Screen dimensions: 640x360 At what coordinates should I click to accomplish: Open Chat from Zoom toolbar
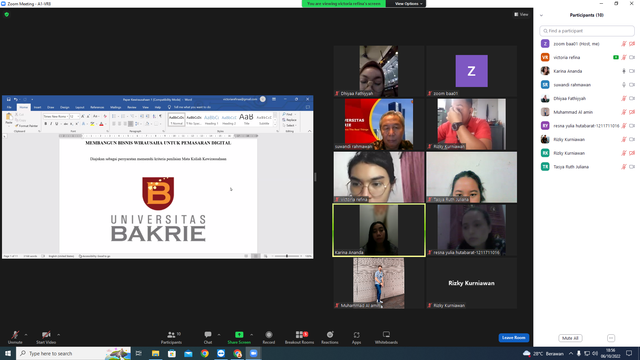(x=208, y=337)
